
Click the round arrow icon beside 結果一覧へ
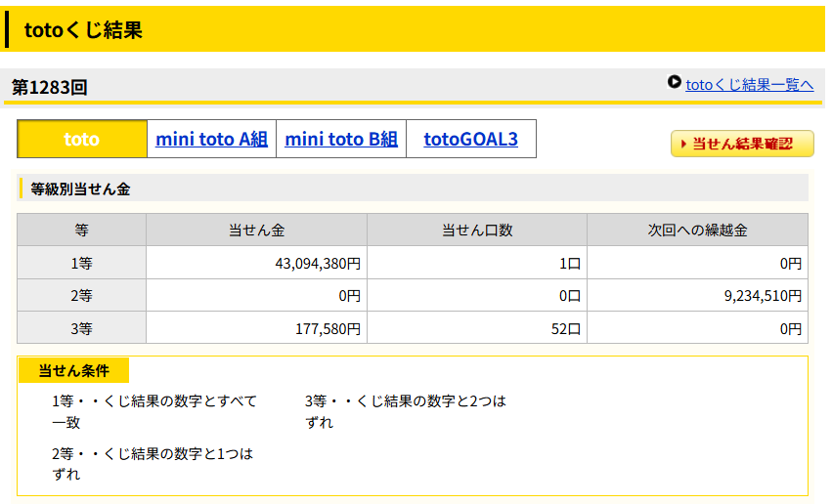click(674, 82)
